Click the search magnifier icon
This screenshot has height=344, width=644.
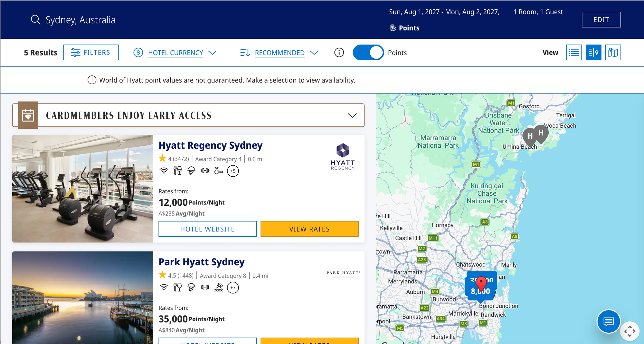click(35, 20)
